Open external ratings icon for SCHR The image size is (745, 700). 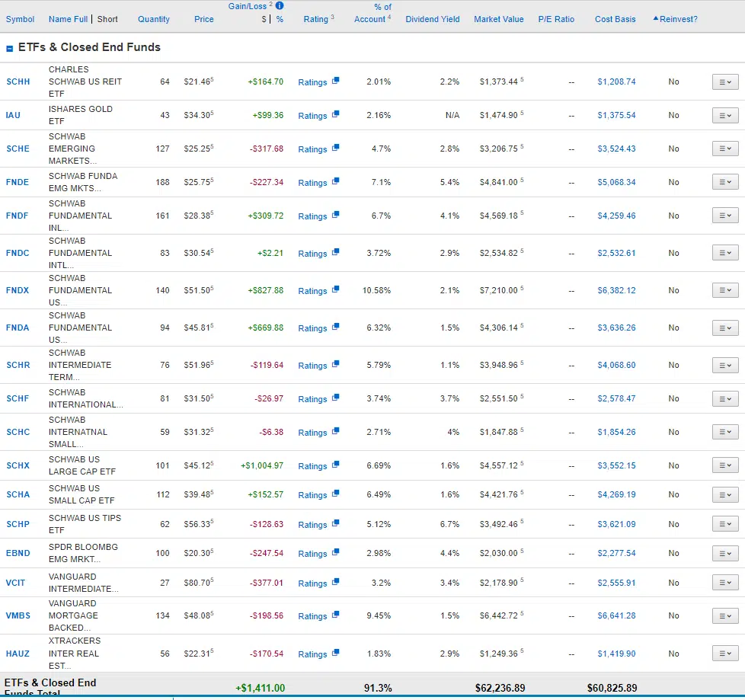click(335, 364)
